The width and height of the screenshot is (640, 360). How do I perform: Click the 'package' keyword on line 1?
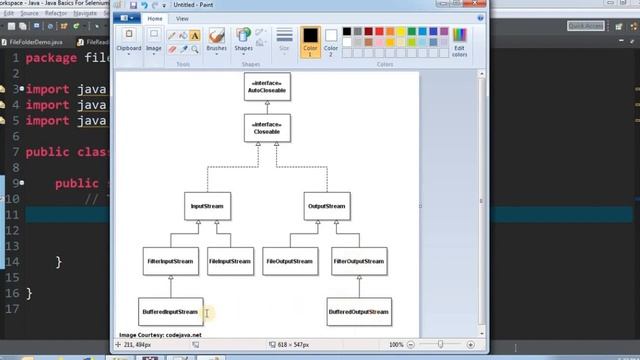pyautogui.click(x=51, y=58)
